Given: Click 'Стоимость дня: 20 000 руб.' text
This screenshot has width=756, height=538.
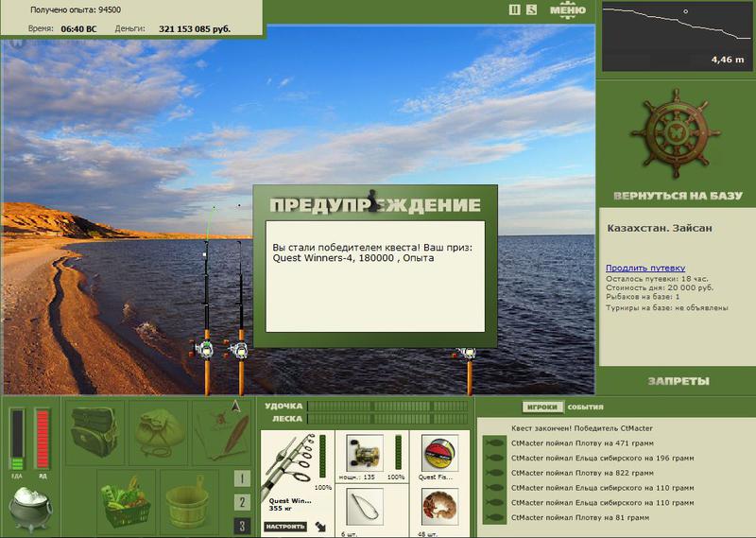Looking at the screenshot, I should tap(660, 287).
